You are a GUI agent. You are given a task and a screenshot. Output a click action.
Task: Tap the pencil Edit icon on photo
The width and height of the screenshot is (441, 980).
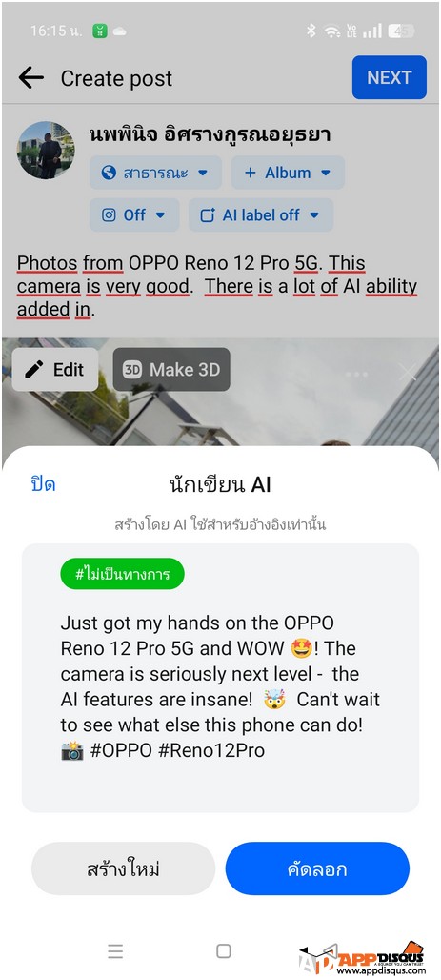pyautogui.click(x=33, y=370)
